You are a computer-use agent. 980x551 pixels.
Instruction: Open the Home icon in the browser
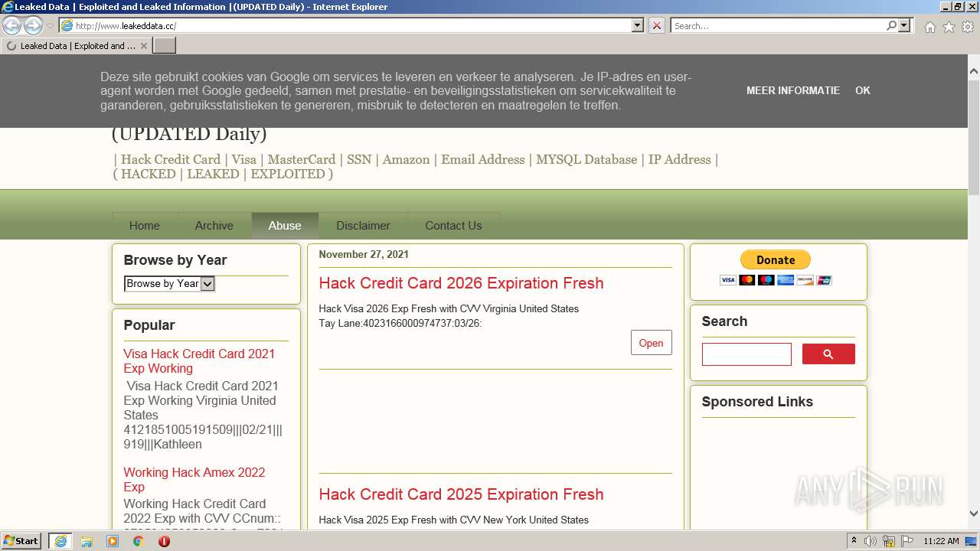[929, 27]
